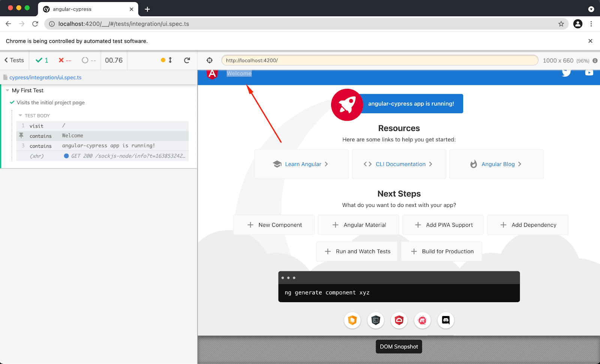Click the xhr GET 200 sockjs-node row
The width and height of the screenshot is (600, 364).
coord(102,156)
